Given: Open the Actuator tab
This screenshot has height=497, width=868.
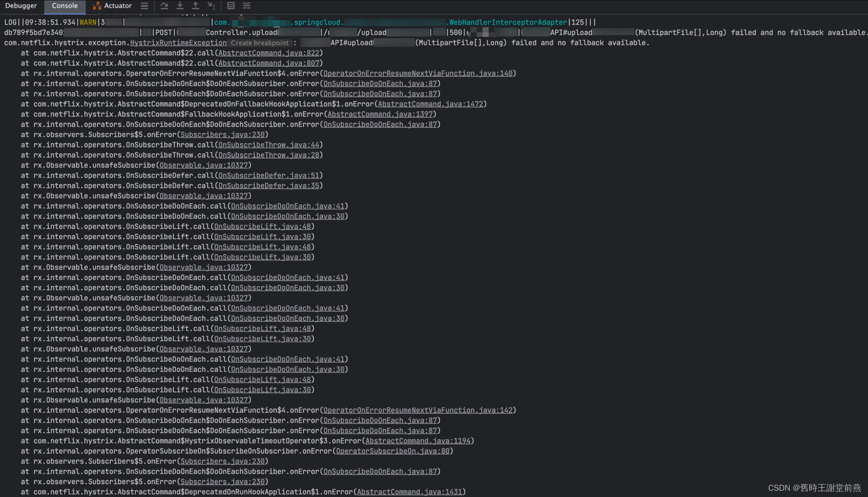Looking at the screenshot, I should (x=117, y=6).
